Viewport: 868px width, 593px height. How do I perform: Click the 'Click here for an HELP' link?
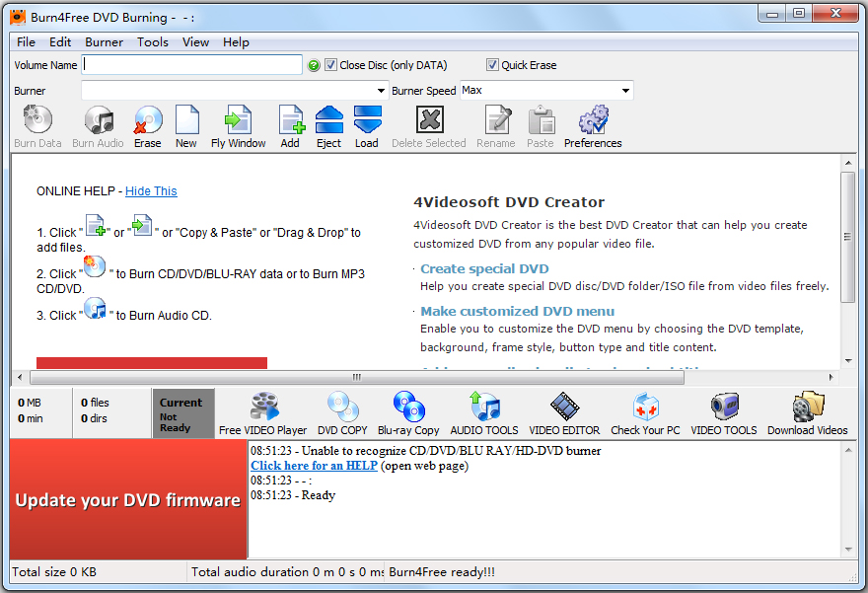pyautogui.click(x=314, y=466)
